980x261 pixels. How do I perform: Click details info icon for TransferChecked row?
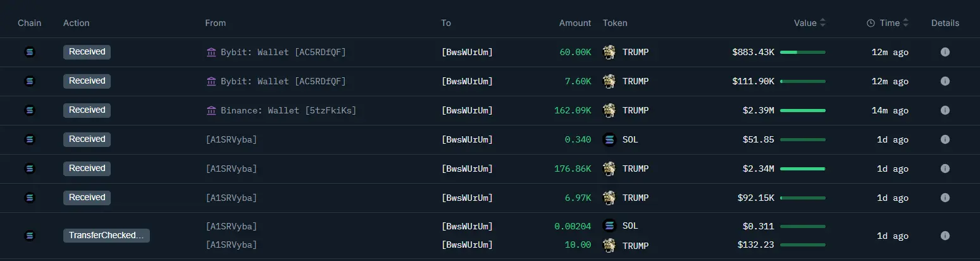tap(945, 236)
